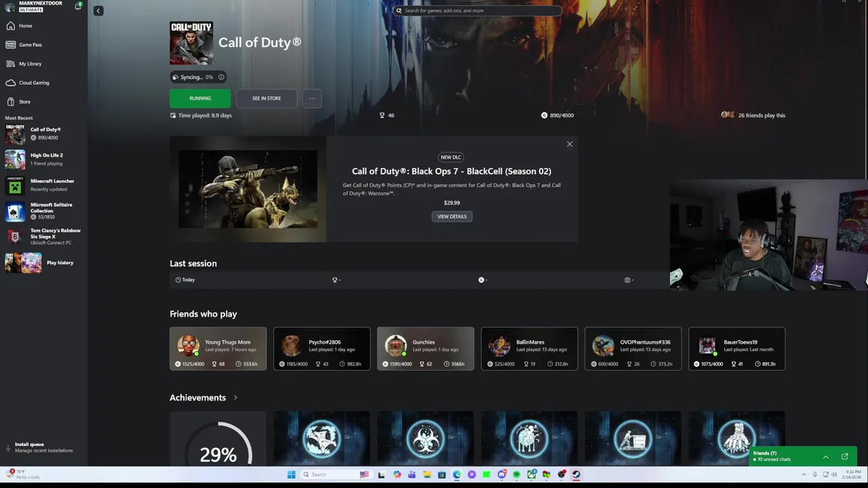Viewport: 868px width, 488px height.
Task: Click the gamerscore 890/4000 indicator
Action: coord(557,115)
